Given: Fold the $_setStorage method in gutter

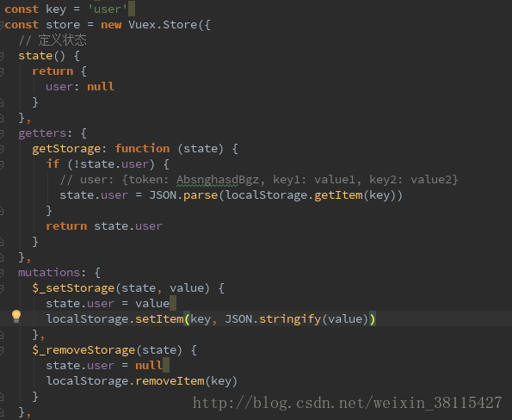Looking at the screenshot, I should point(2,288).
